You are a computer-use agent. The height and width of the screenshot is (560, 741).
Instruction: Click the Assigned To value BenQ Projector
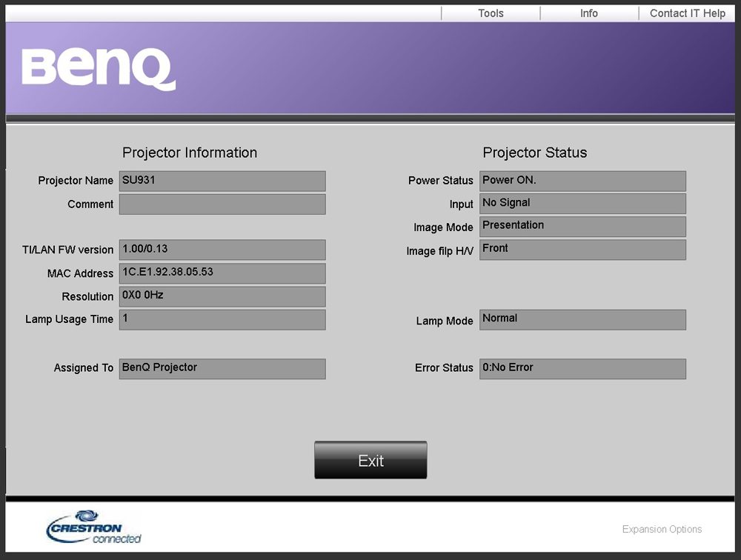(x=222, y=369)
